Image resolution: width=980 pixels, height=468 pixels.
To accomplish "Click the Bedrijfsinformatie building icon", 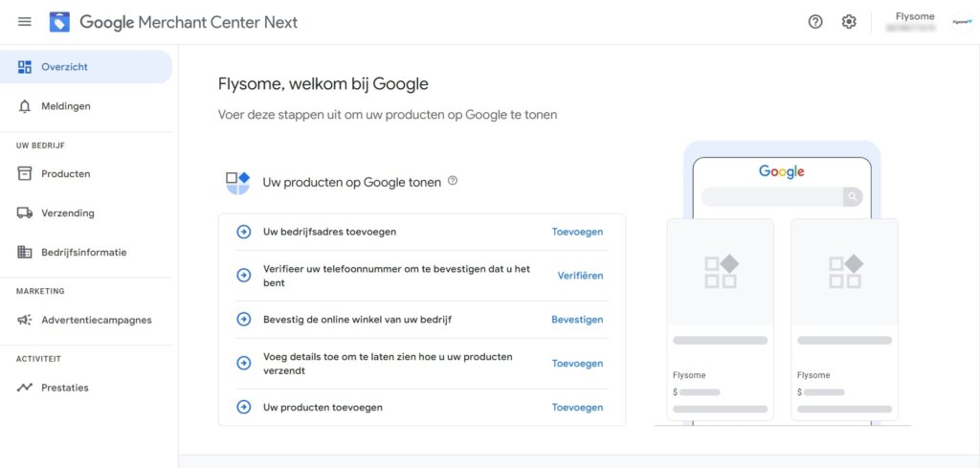I will [24, 253].
